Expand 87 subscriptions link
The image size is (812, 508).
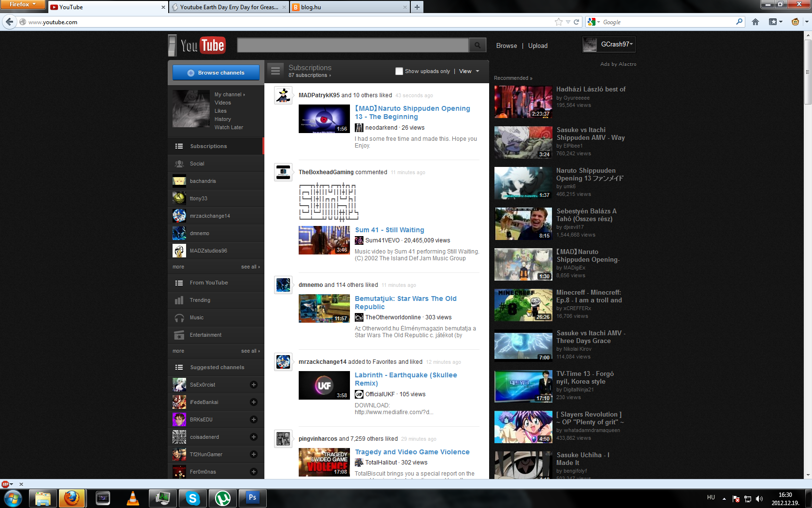tap(310, 75)
